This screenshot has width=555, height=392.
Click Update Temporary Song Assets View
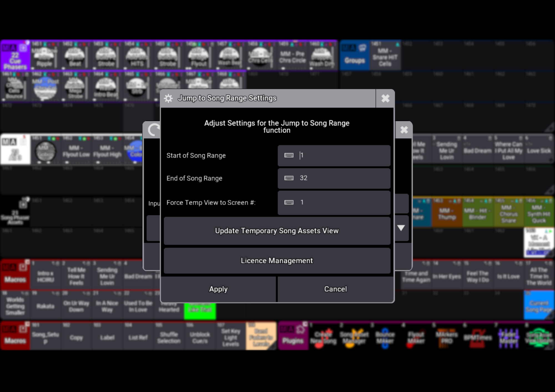(277, 231)
